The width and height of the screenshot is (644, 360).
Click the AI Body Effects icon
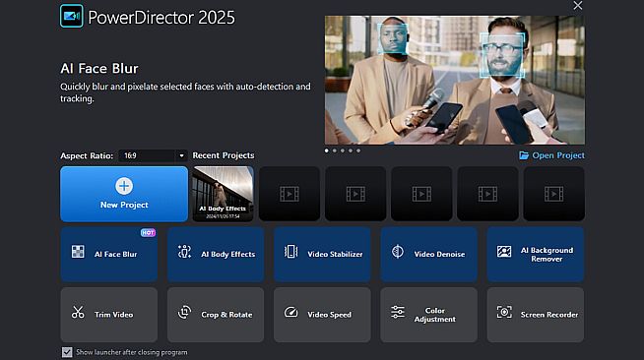[184, 252]
